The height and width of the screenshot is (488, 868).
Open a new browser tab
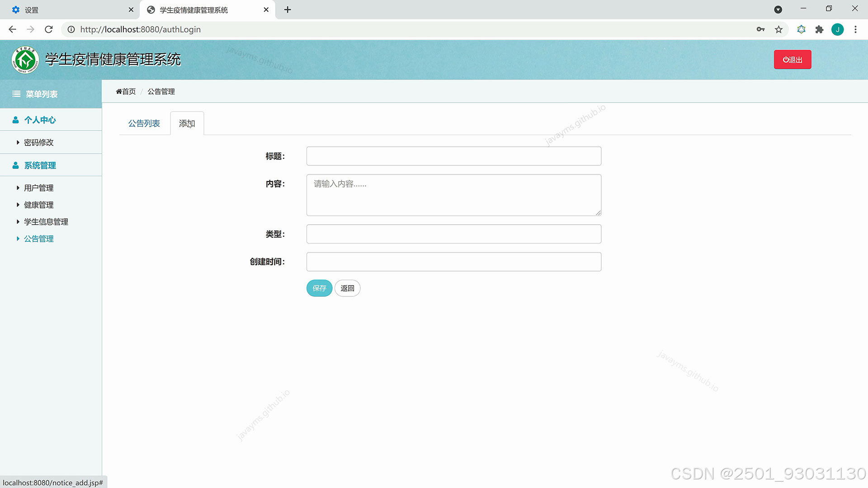point(288,9)
